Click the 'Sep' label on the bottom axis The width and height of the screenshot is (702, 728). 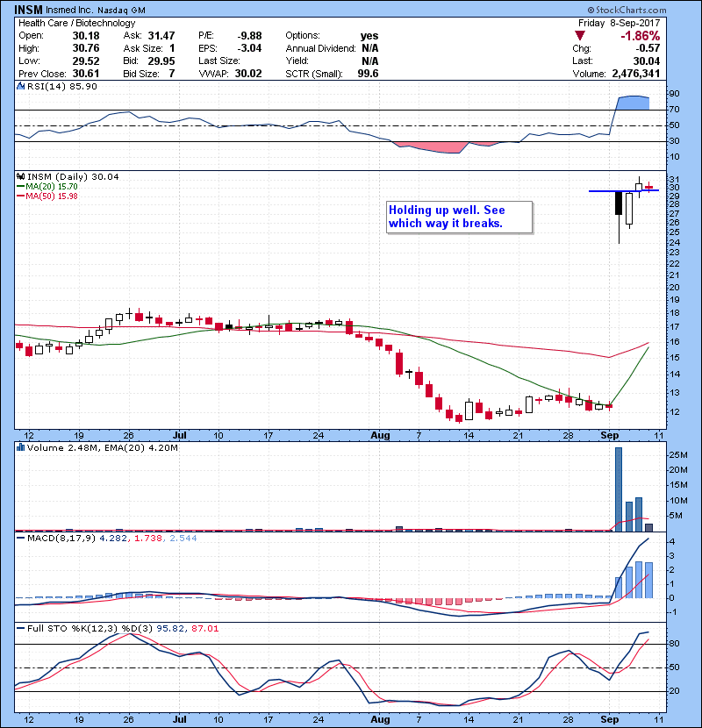(610, 719)
